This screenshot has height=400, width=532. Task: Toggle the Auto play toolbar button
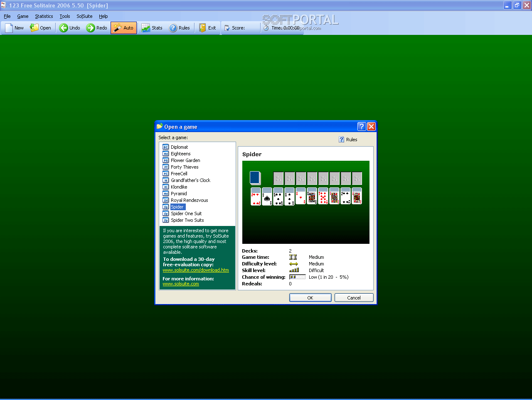click(123, 28)
